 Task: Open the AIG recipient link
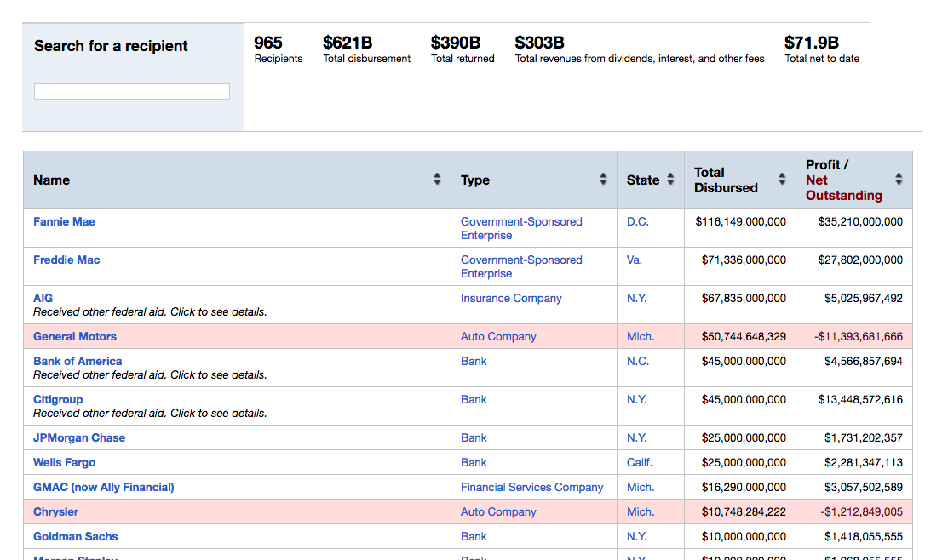pos(43,298)
